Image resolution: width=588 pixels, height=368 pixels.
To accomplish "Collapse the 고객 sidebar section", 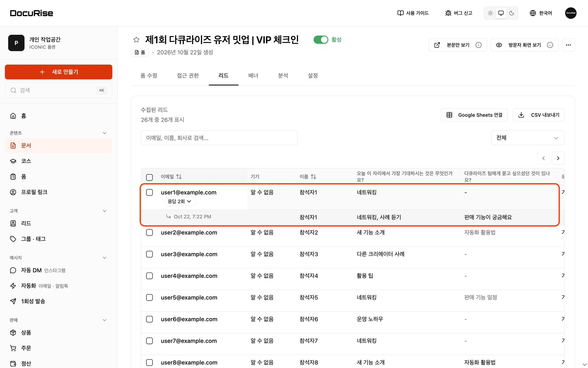I will point(104,211).
